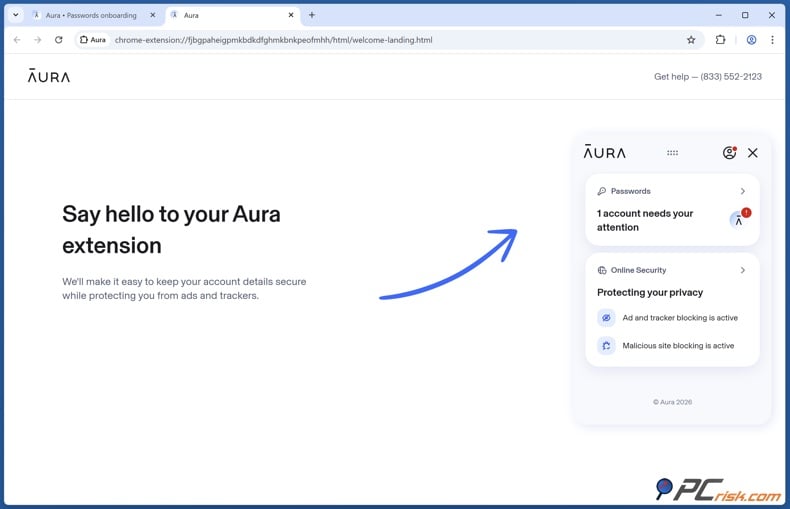
Task: Click the Aura logo in page header
Action: coord(49,76)
